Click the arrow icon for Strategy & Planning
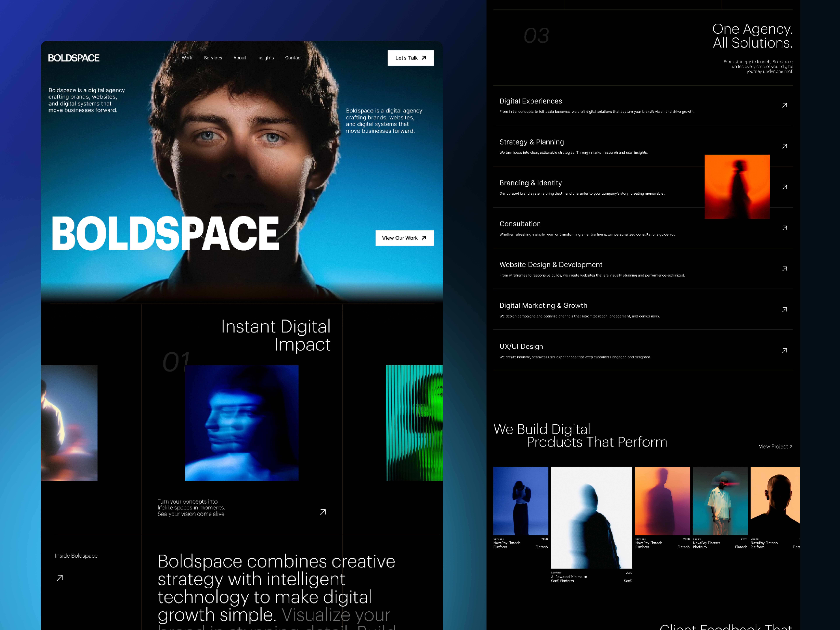This screenshot has height=630, width=840. pos(785,146)
